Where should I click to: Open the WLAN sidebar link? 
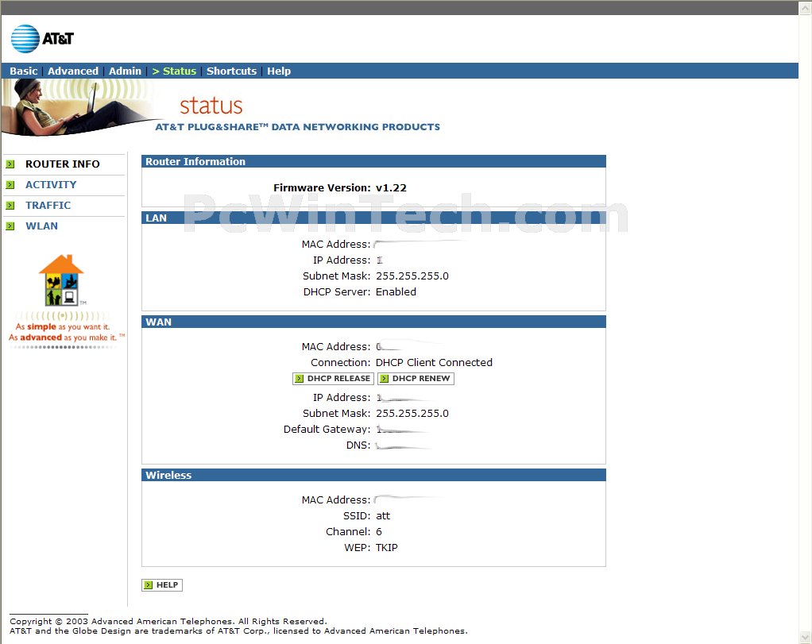coord(42,226)
